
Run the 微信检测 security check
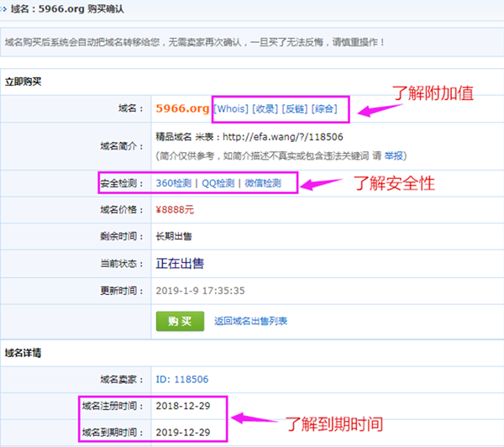(263, 183)
